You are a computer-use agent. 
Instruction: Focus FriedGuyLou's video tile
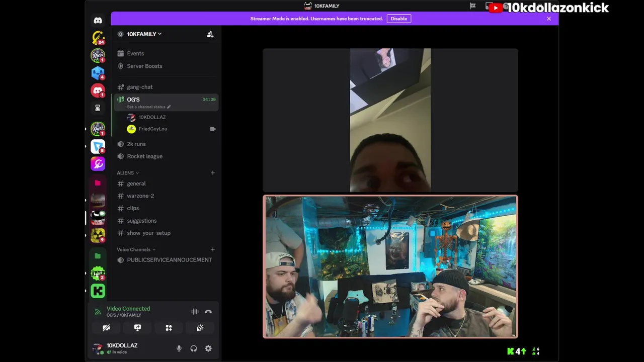[x=390, y=120]
